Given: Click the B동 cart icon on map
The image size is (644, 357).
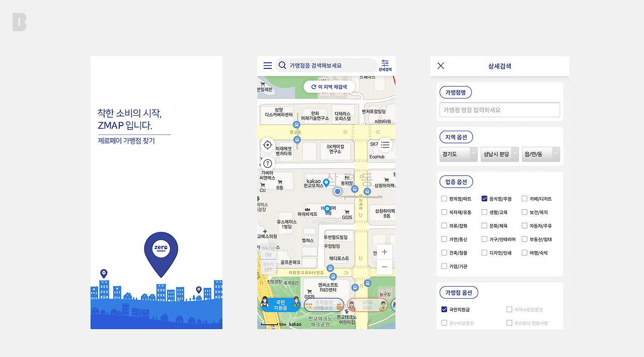Looking at the screenshot, I should [x=280, y=182].
